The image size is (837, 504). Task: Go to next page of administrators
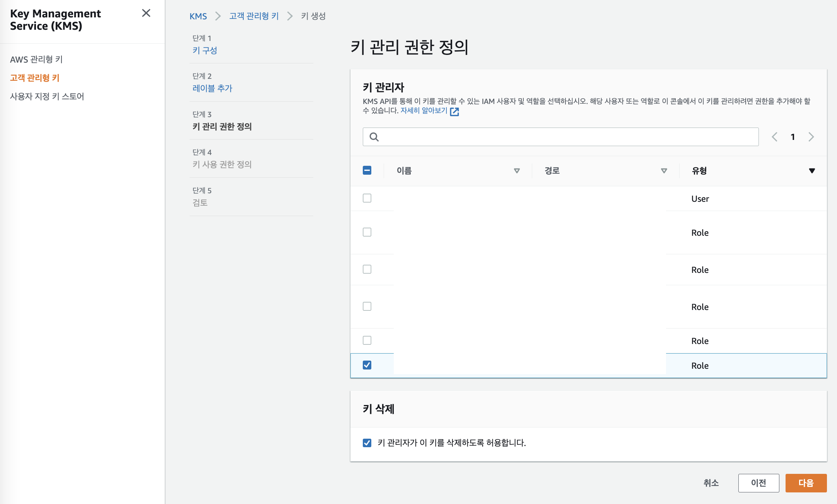(811, 137)
